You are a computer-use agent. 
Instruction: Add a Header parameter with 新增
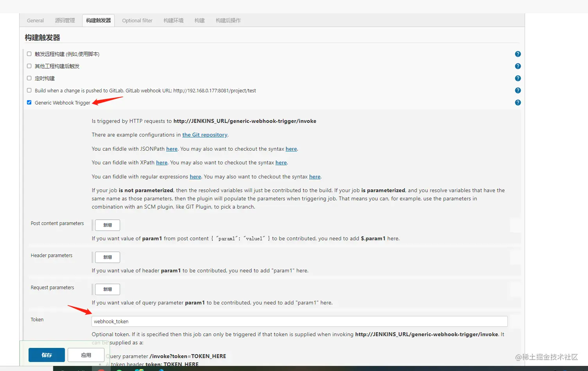(x=108, y=257)
